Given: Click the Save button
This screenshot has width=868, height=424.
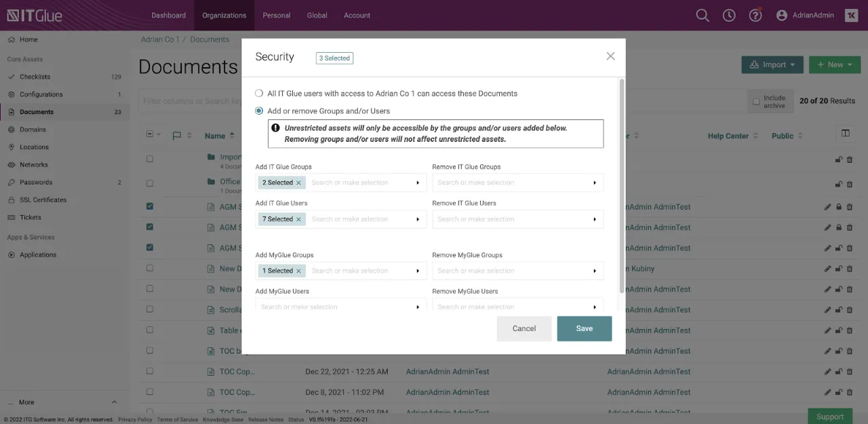Looking at the screenshot, I should tap(584, 328).
